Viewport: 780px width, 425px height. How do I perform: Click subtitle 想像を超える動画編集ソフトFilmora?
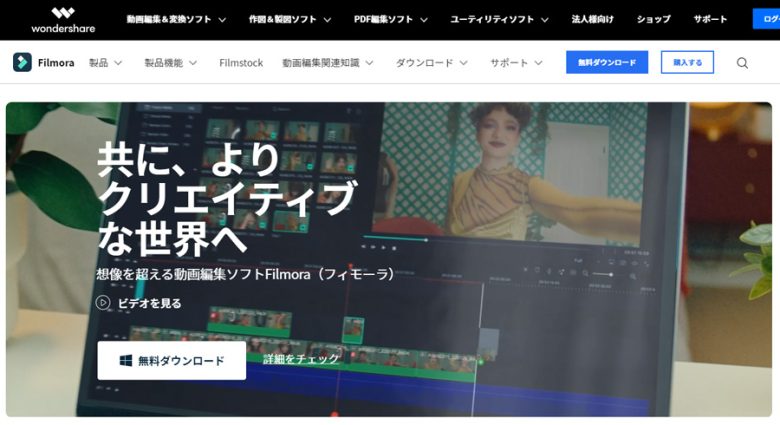(x=245, y=274)
